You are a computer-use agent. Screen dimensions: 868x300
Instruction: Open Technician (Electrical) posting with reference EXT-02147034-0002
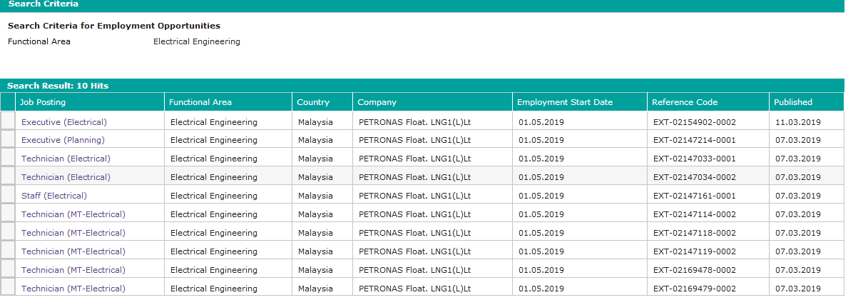[66, 177]
